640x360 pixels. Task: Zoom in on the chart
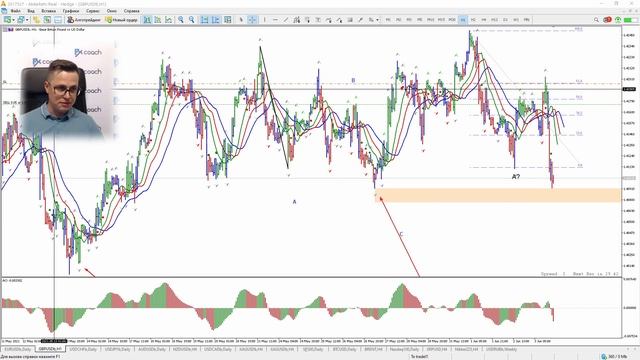(180, 20)
